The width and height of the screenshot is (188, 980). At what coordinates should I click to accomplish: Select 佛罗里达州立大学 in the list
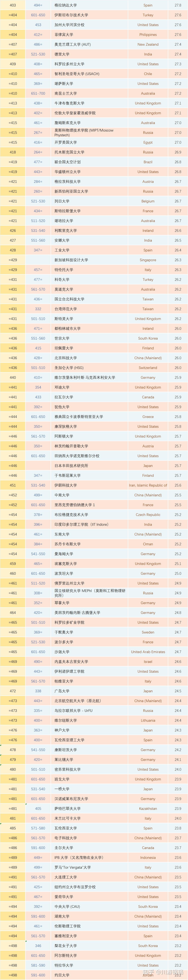69,583
